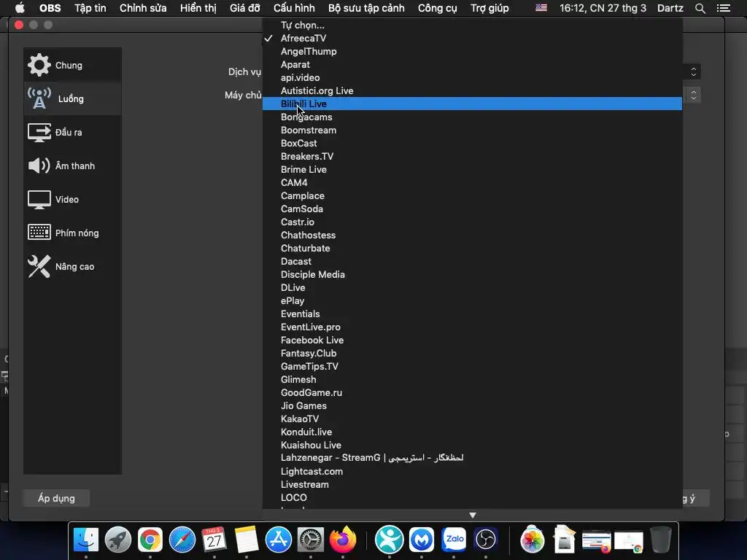Viewport: 747px width, 560px height.
Task: Open the Trợ giúp menu
Action: pyautogui.click(x=489, y=8)
